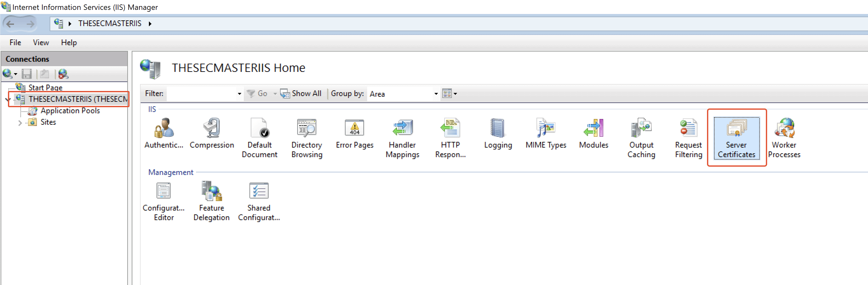Click the Up folder icon in Connections
This screenshot has width=868, height=285.
click(45, 74)
